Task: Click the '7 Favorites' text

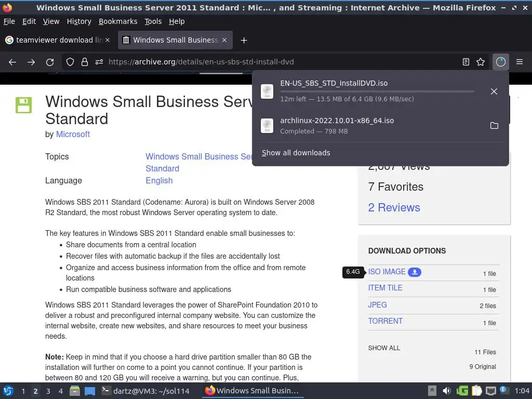Action: coord(395,187)
